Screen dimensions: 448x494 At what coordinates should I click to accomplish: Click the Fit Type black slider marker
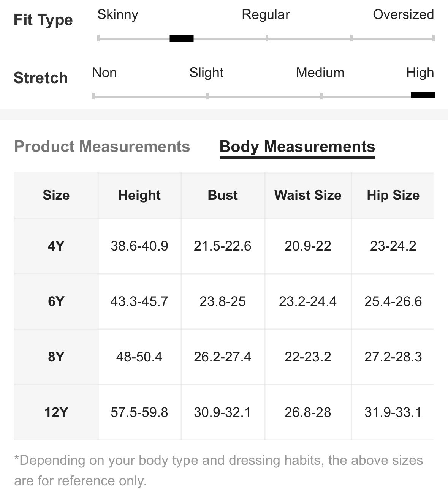pos(182,38)
